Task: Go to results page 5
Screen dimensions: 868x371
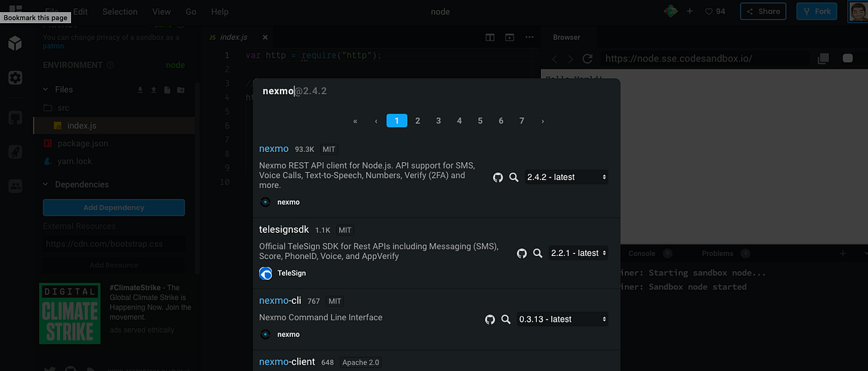Action: point(480,121)
